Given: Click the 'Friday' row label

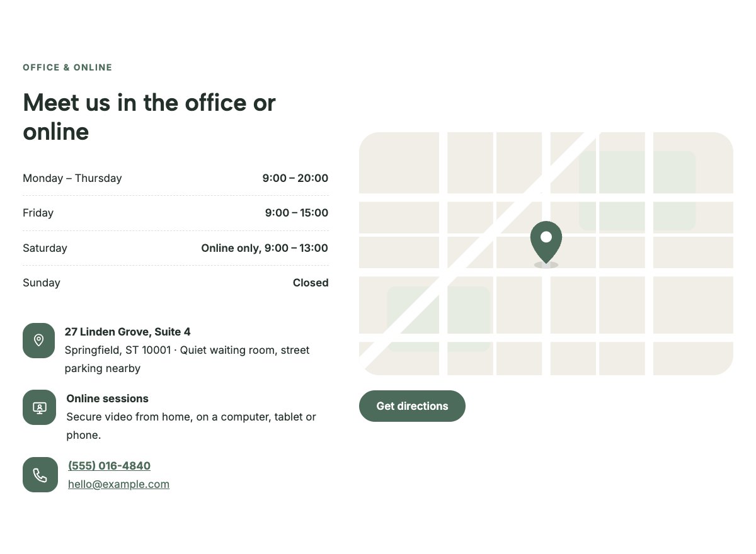Looking at the screenshot, I should click(x=38, y=213).
